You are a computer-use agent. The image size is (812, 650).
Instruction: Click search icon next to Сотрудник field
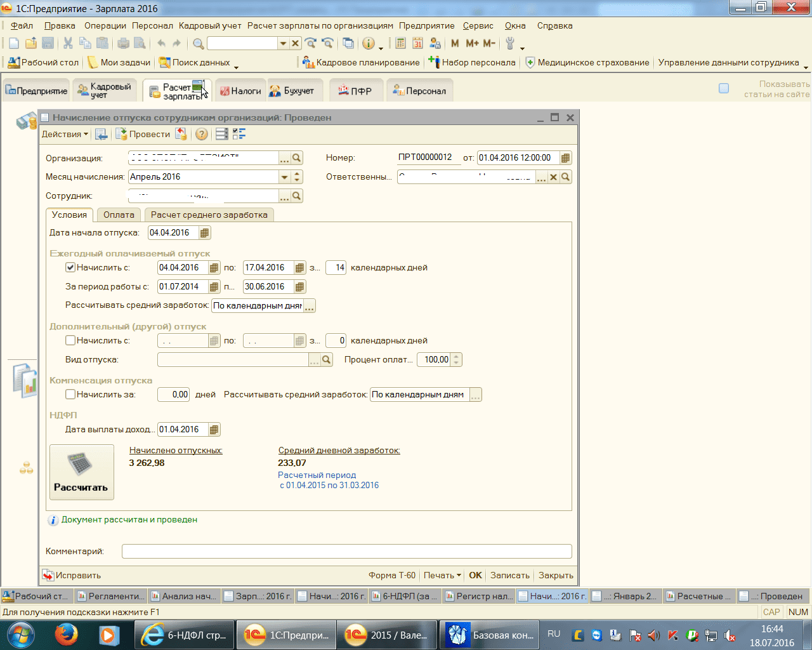pyautogui.click(x=296, y=196)
